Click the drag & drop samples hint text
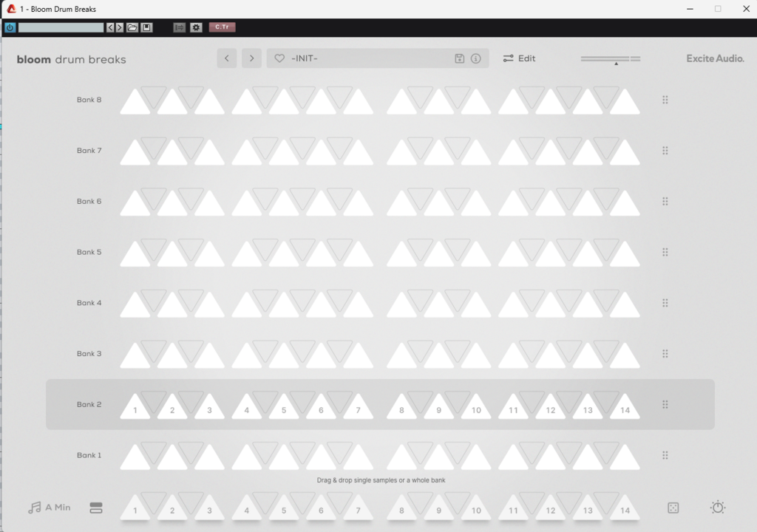 tap(381, 480)
